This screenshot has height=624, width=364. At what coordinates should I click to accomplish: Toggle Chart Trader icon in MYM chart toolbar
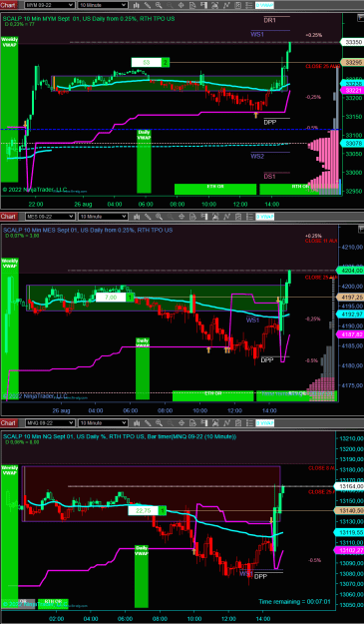pyautogui.click(x=203, y=5)
